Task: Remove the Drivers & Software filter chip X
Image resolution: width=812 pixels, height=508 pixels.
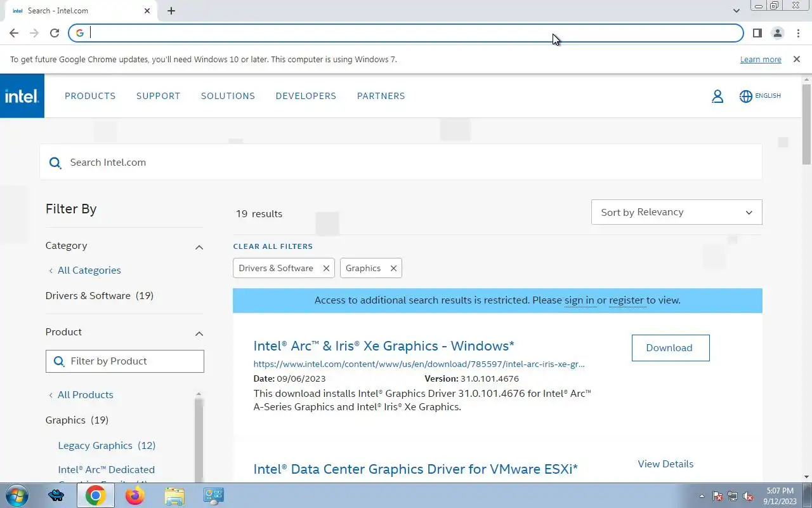Action: (326, 268)
